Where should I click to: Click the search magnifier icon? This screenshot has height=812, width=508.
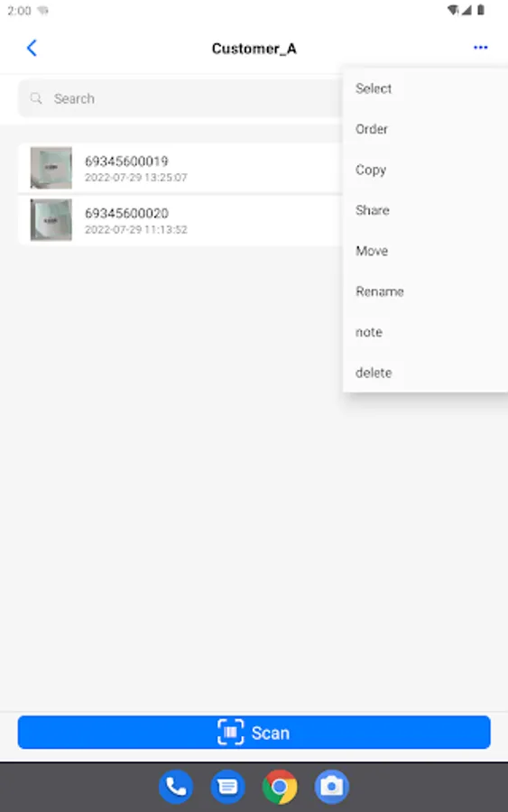coord(36,98)
